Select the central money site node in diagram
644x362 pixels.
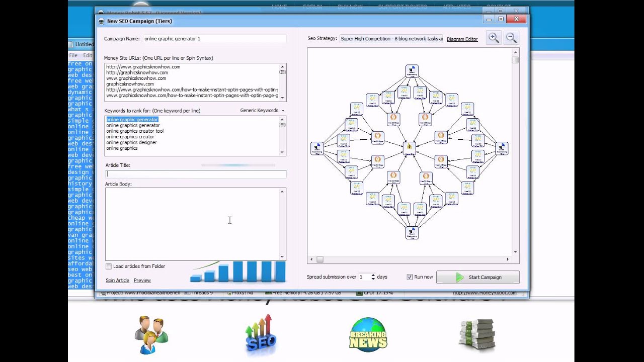pyautogui.click(x=409, y=147)
